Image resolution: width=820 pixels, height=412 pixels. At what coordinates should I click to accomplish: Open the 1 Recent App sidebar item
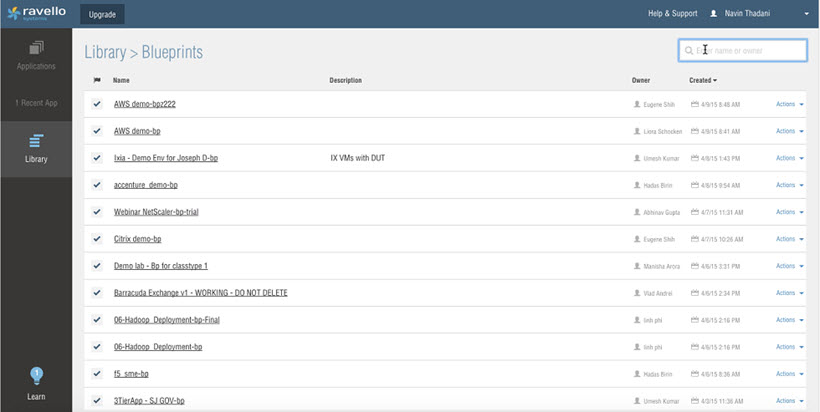36,103
